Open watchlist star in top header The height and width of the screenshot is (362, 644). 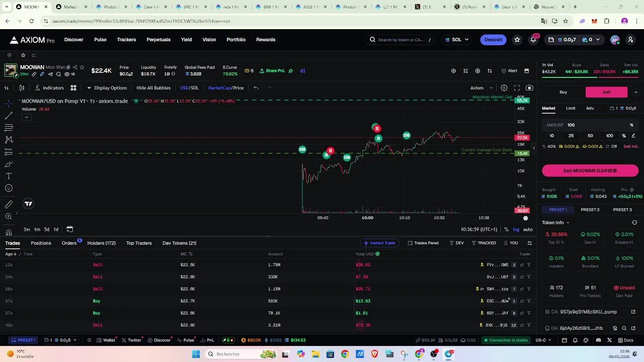517,40
